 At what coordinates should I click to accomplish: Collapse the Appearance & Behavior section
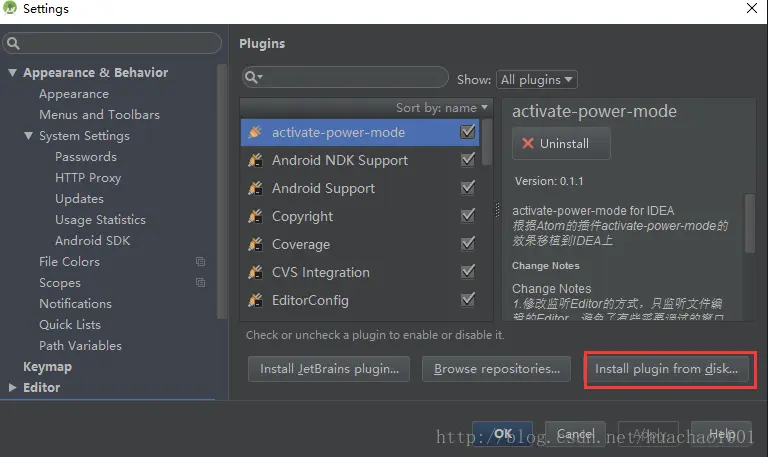coord(13,73)
